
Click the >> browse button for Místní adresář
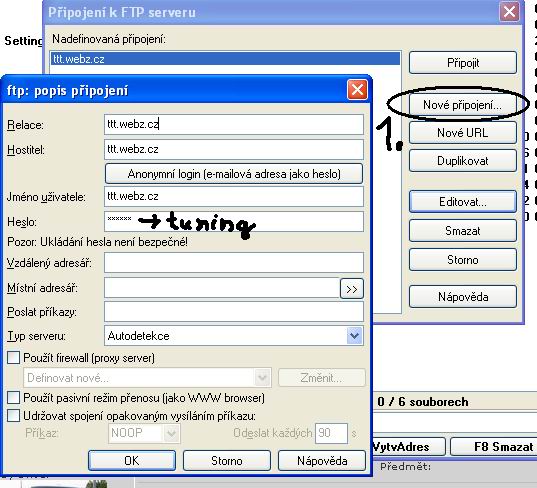352,289
